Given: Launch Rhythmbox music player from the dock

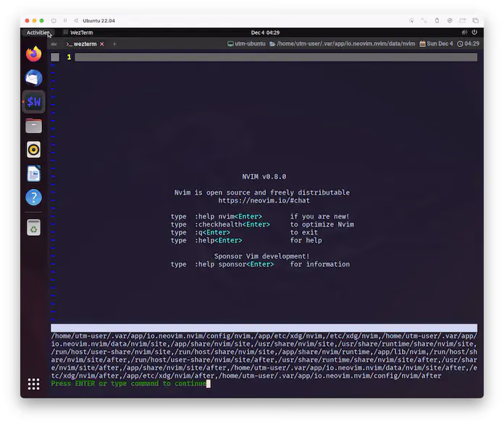Looking at the screenshot, I should tap(34, 149).
